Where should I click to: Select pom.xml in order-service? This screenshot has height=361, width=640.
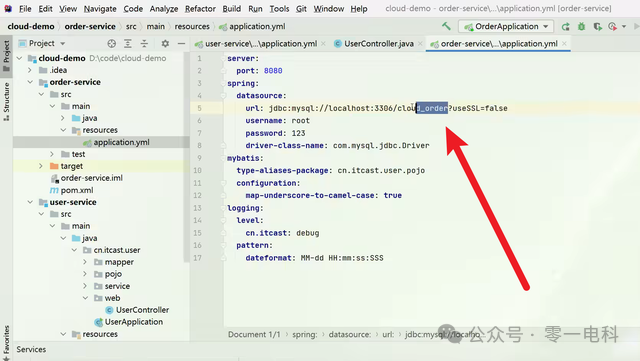pyautogui.click(x=77, y=190)
